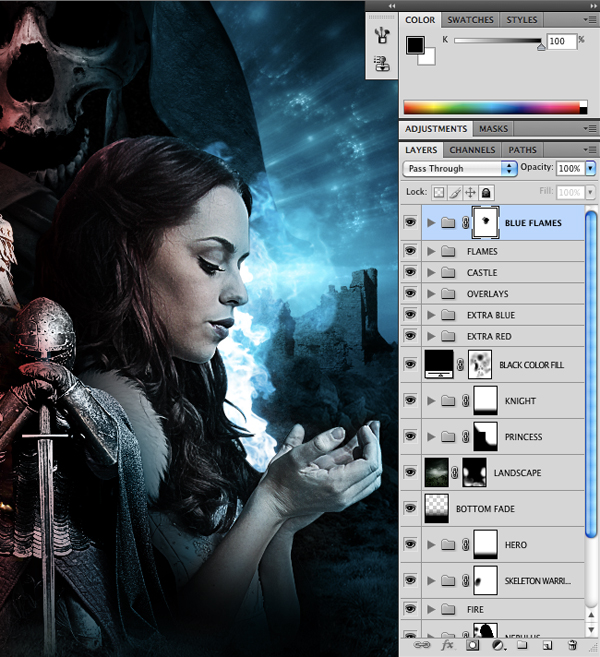Click the foreground color swatch
Screen dimensions: 600x657
[x=415, y=45]
